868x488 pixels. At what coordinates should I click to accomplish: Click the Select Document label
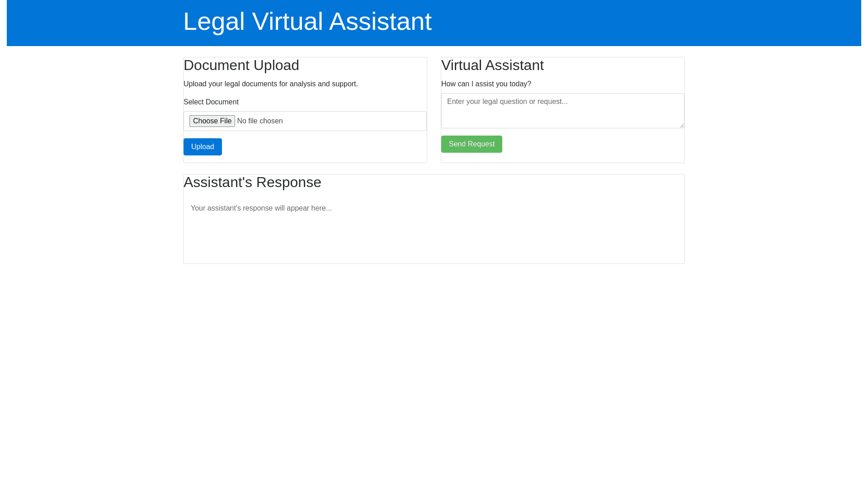(211, 102)
